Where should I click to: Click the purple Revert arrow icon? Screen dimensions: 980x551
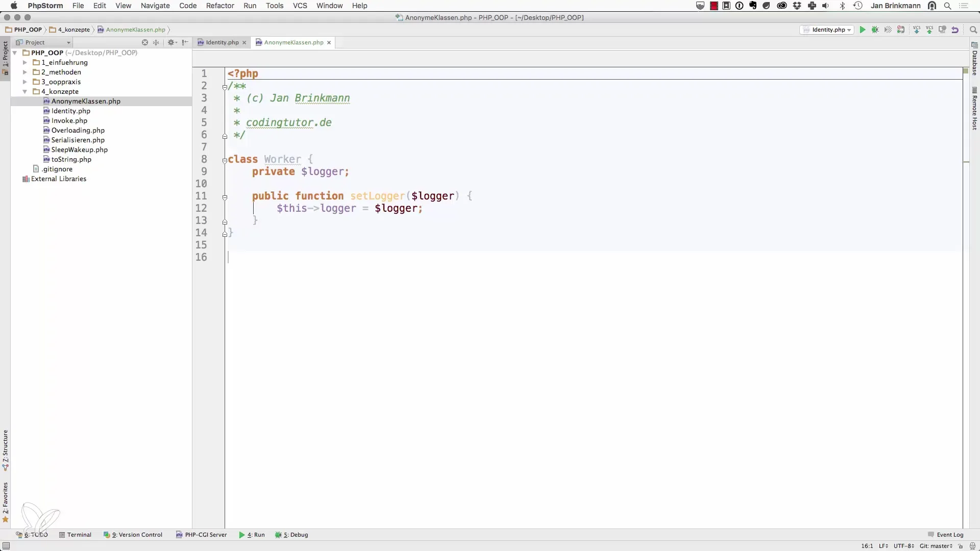tap(955, 30)
